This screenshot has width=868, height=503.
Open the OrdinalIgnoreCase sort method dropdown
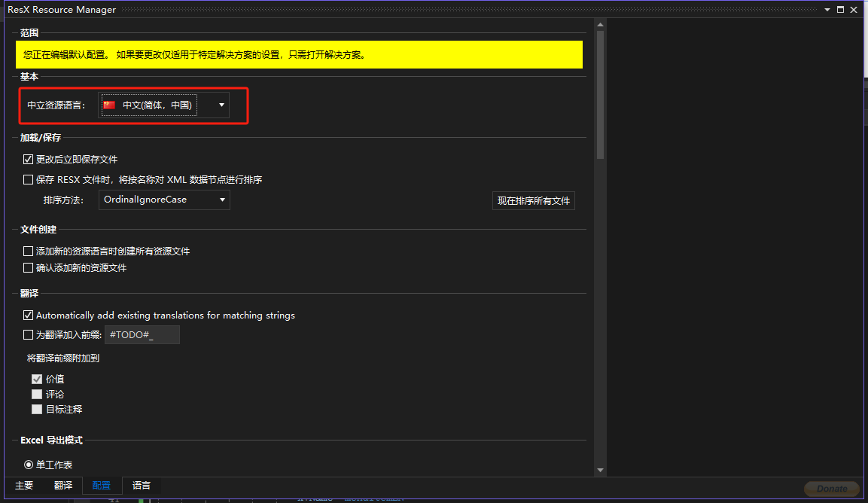(x=164, y=200)
